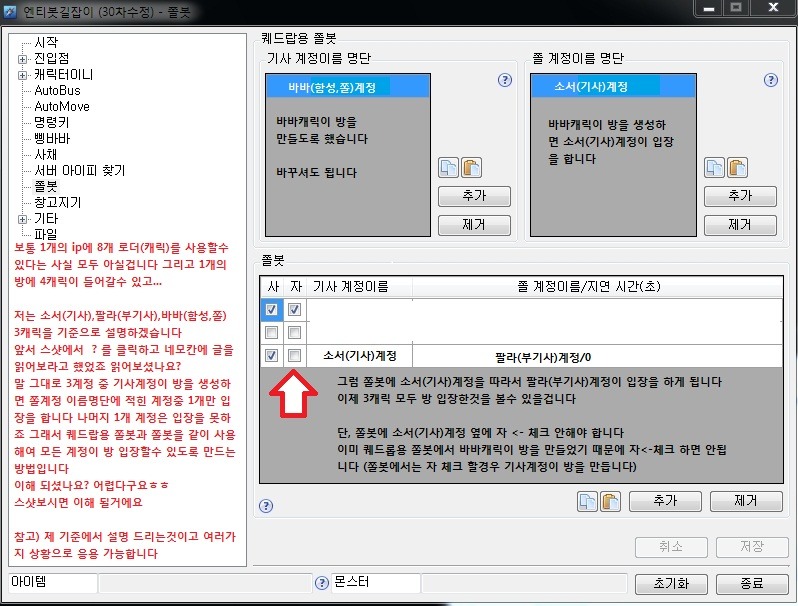Check 자 checkbox in second table row

tap(294, 333)
